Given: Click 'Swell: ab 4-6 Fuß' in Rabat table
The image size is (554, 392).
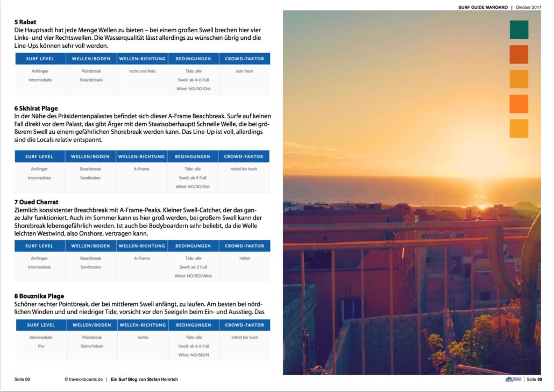Looking at the screenshot, I should click(193, 80).
